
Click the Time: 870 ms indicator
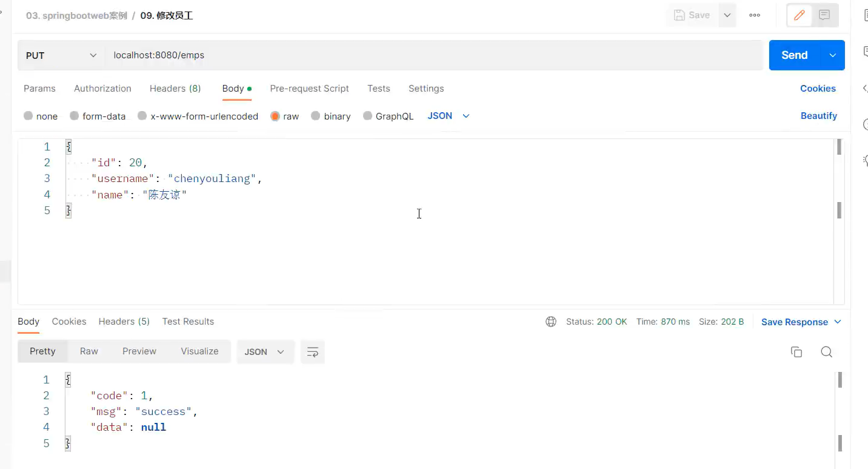(663, 322)
